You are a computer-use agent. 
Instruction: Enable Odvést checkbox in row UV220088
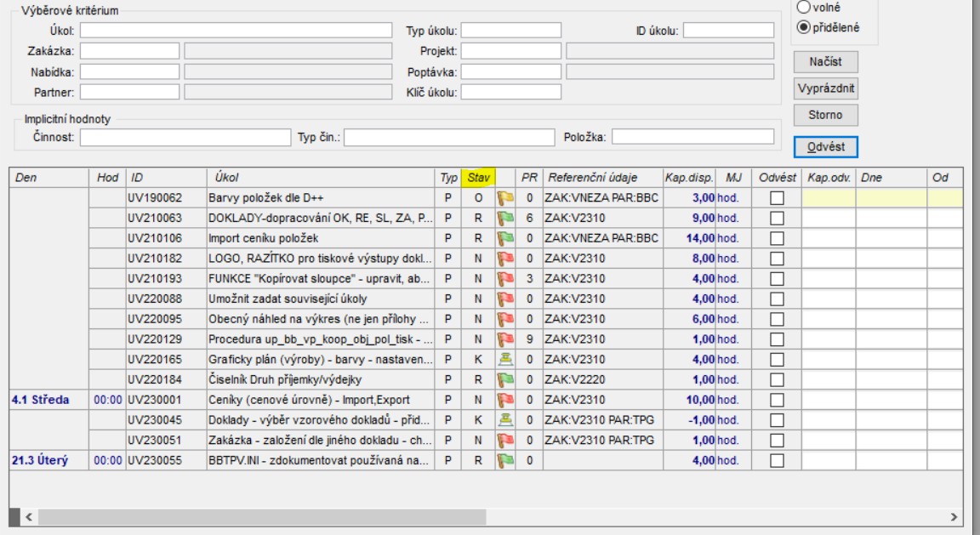click(777, 299)
